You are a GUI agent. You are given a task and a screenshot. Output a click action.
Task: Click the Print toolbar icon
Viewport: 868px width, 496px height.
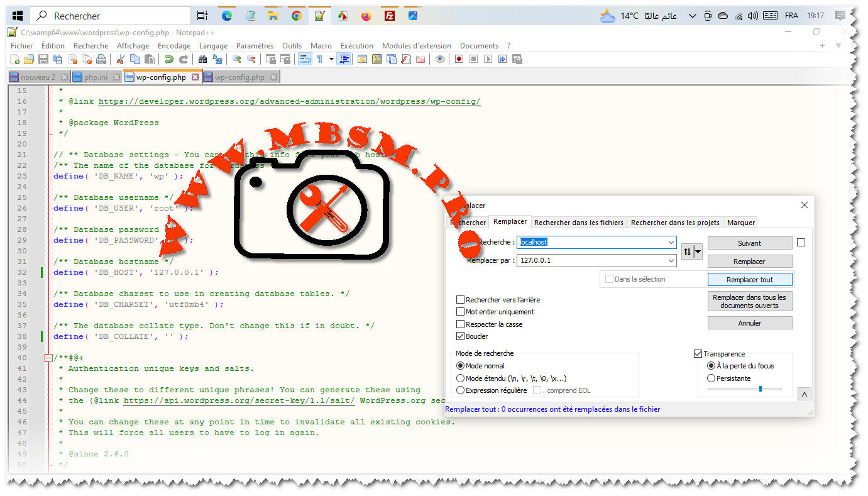point(101,59)
